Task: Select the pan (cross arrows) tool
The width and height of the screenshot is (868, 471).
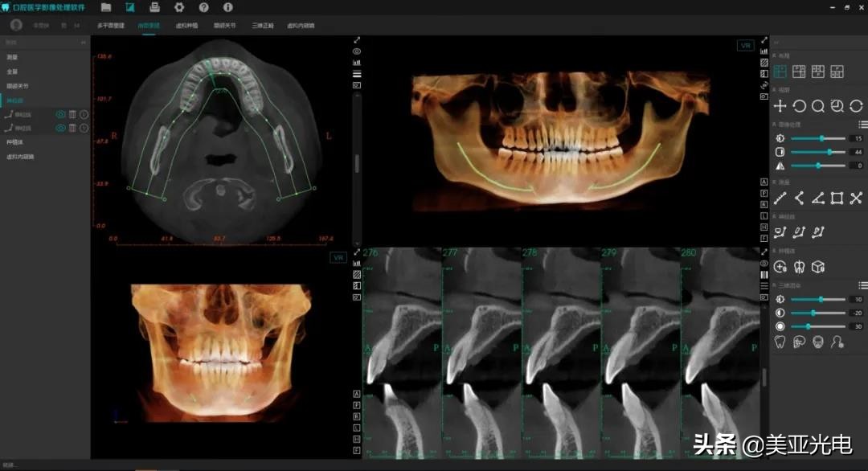Action: coord(780,106)
